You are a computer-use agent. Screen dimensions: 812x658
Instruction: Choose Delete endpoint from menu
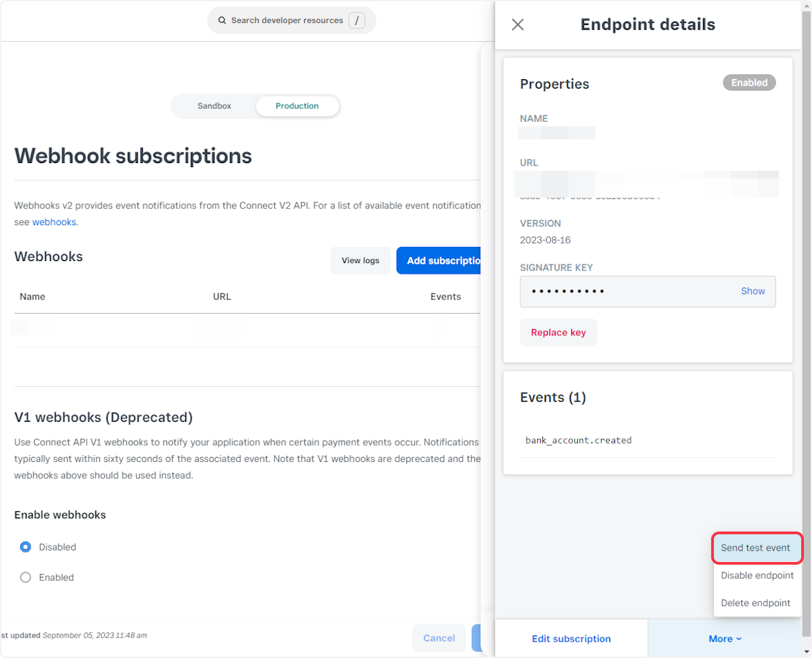(x=755, y=603)
